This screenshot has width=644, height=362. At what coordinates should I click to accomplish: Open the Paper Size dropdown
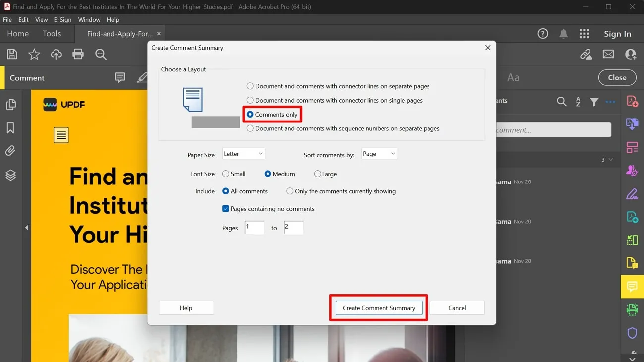(x=244, y=154)
